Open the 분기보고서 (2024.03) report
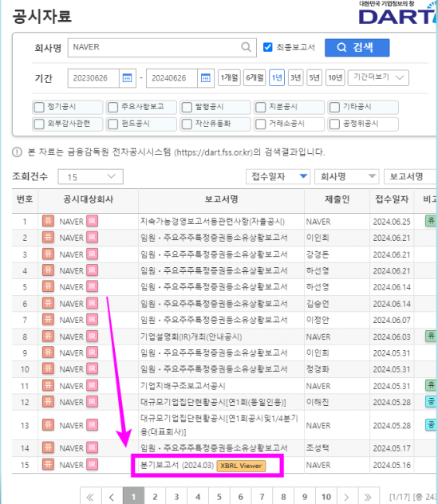This screenshot has width=438, height=504. 177,465
